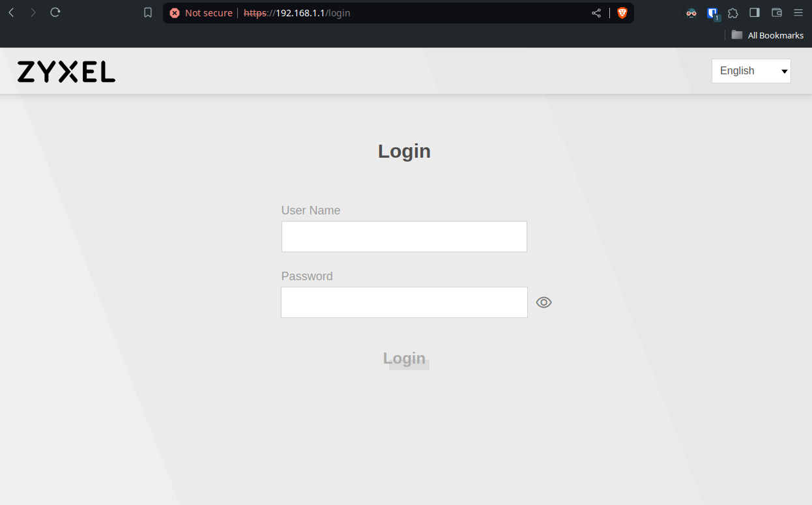Click the goggles-face extension icon
This screenshot has height=505, width=812.
(x=691, y=13)
